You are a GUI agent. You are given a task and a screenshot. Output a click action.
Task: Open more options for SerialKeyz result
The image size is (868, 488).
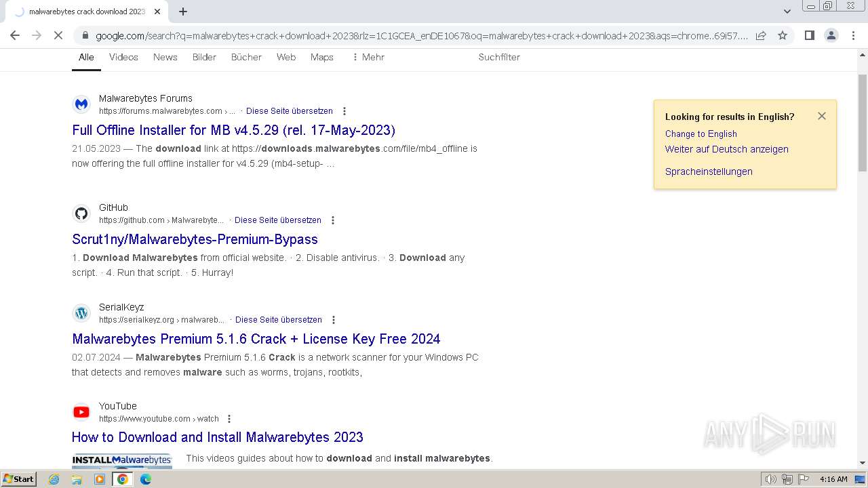334,320
